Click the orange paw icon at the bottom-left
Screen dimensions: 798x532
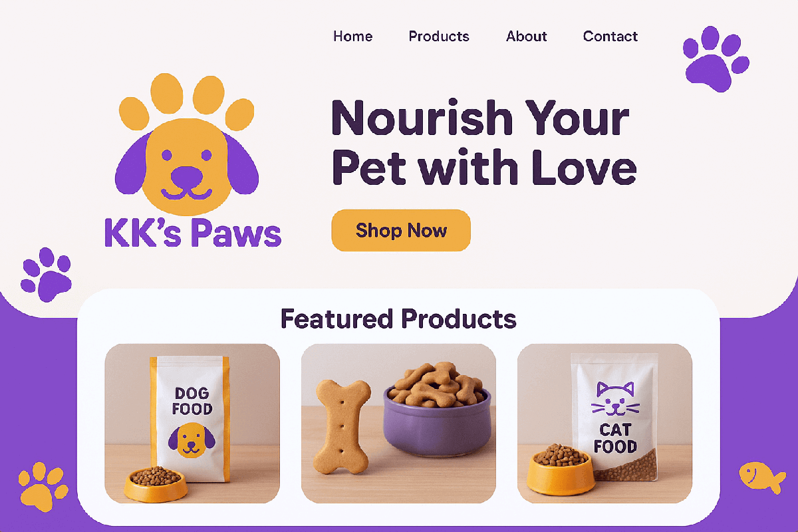pyautogui.click(x=43, y=487)
